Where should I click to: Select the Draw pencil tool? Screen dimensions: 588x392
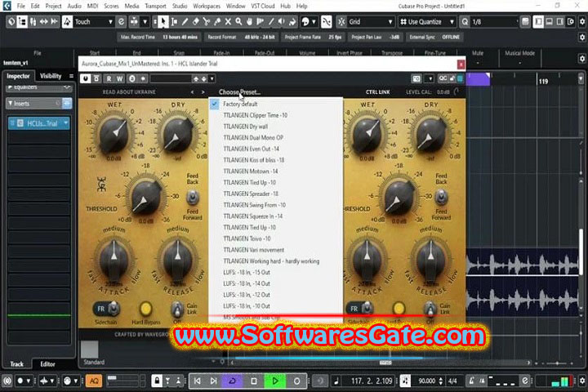[185, 22]
